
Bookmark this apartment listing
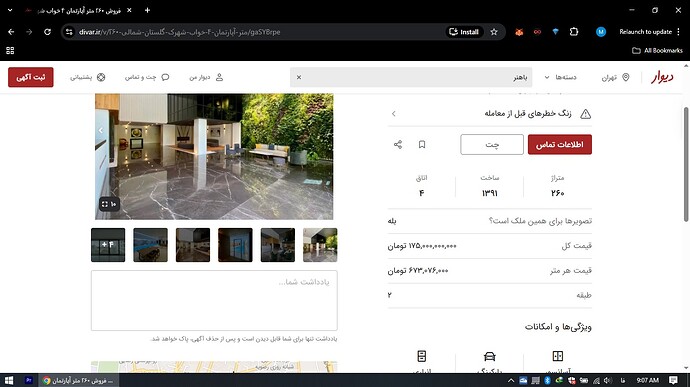tap(422, 144)
